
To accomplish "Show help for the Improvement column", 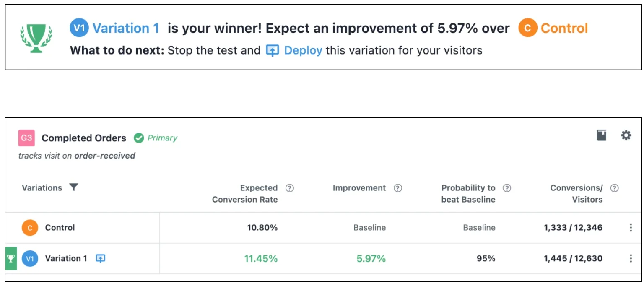I will [398, 188].
